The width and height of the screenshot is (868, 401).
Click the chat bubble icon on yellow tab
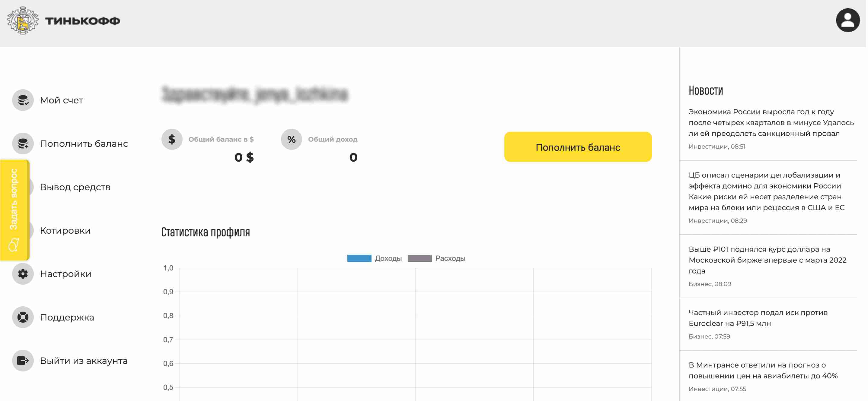tap(14, 245)
